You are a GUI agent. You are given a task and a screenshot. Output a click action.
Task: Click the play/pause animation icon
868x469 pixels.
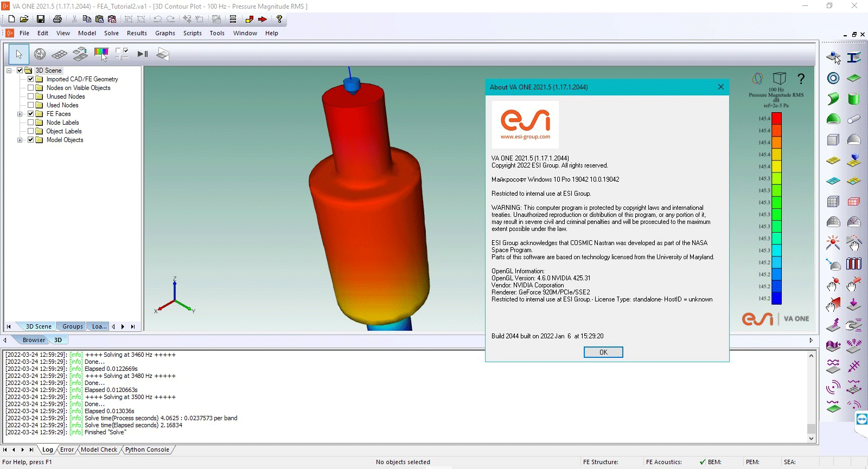tap(142, 54)
